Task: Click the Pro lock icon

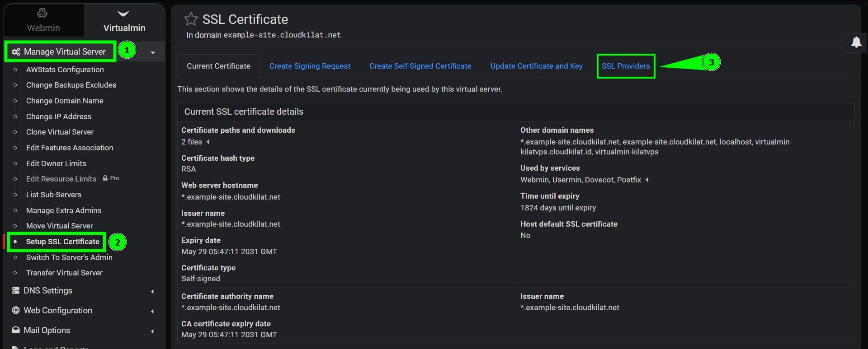Action: tap(105, 178)
